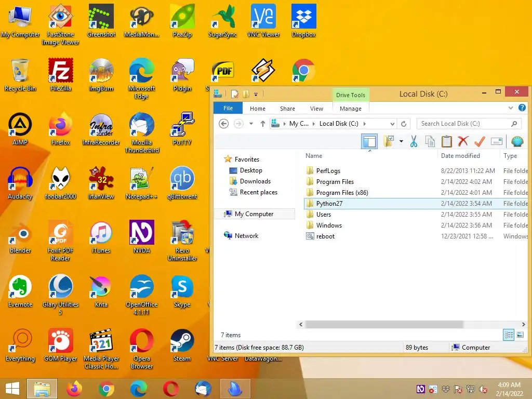Viewport: 532px width, 399px height.
Task: Select the VNC Viewer desktop icon
Action: tap(263, 20)
